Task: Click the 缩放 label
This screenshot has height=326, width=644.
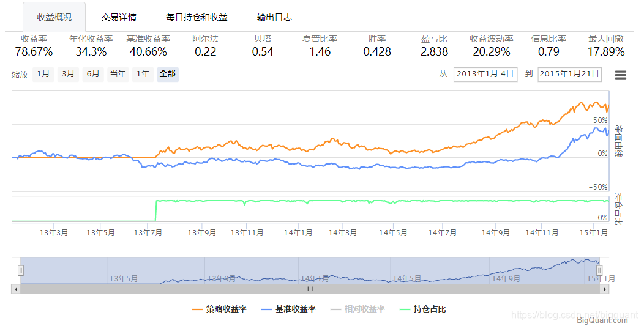Action: tap(20, 75)
